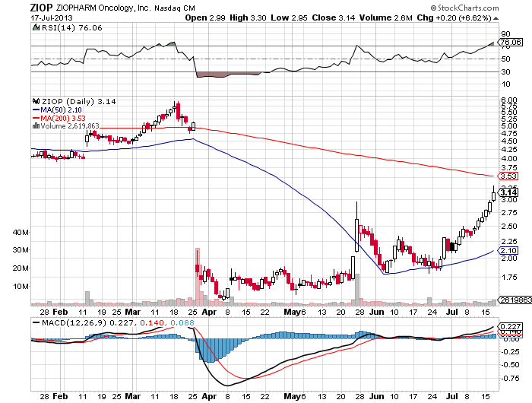Click the MACD(12,26,9) 0.227 label
The height and width of the screenshot is (403, 532).
(87, 322)
